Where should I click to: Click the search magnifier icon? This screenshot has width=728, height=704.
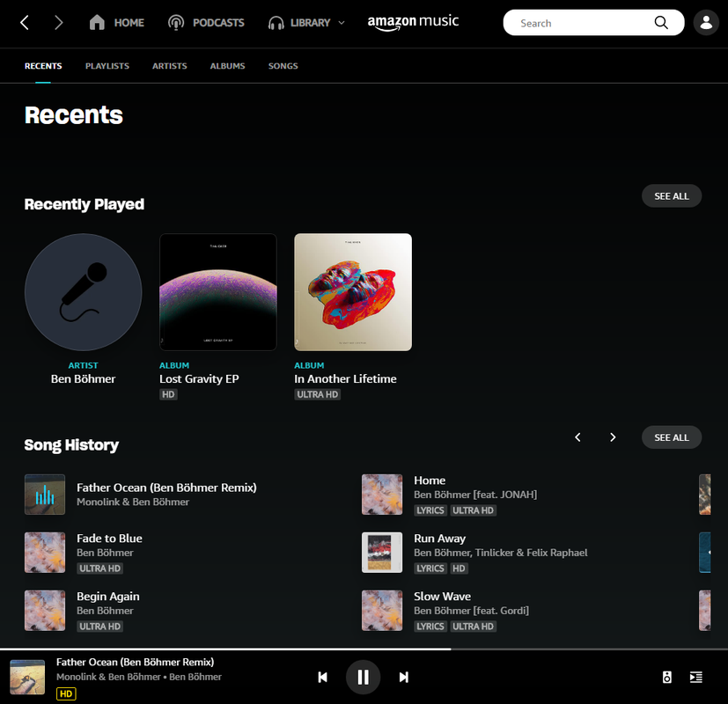pyautogui.click(x=661, y=22)
